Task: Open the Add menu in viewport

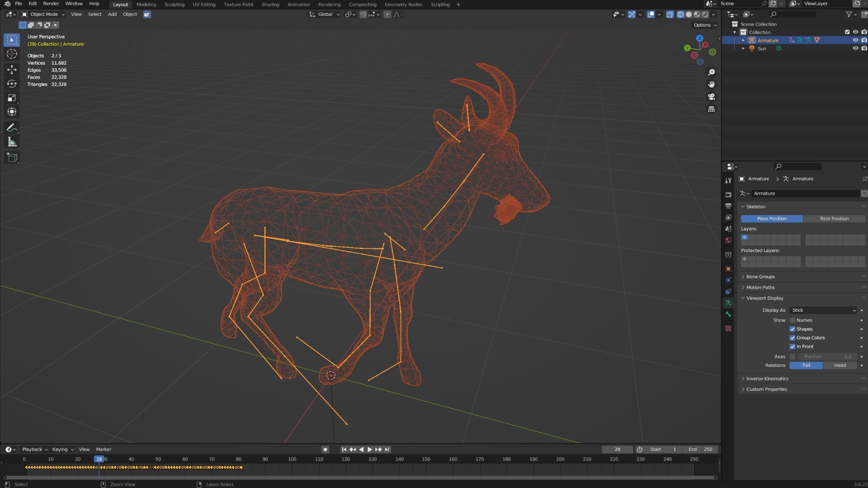Action: click(x=112, y=14)
